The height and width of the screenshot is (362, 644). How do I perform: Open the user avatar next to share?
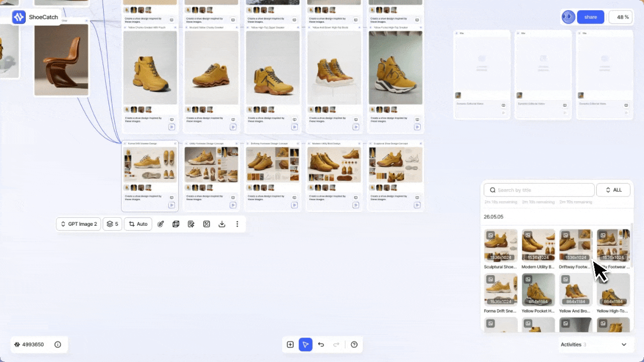[x=569, y=17]
